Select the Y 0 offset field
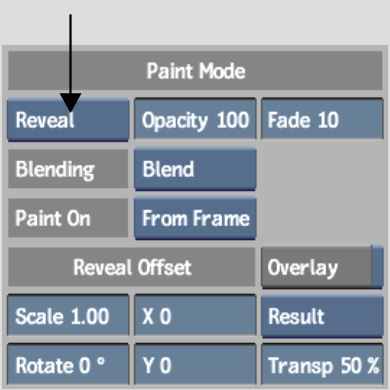The image size is (390, 390). (195, 364)
